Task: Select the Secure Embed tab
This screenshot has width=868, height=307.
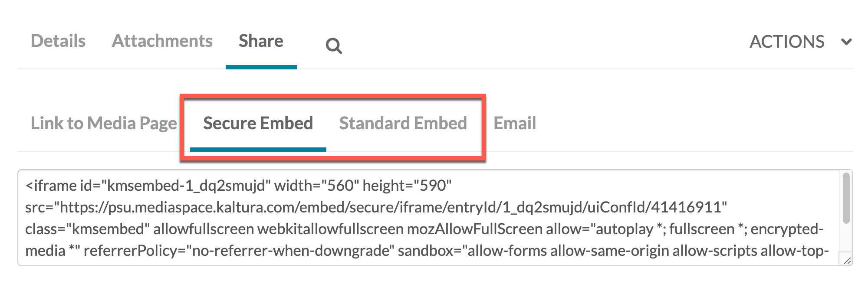Action: pyautogui.click(x=258, y=123)
